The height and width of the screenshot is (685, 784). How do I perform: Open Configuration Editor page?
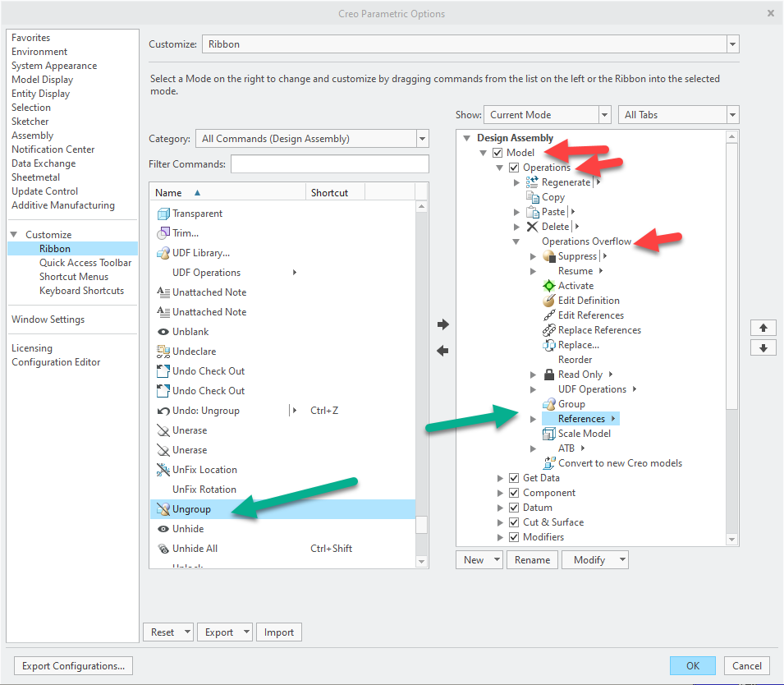click(x=56, y=362)
